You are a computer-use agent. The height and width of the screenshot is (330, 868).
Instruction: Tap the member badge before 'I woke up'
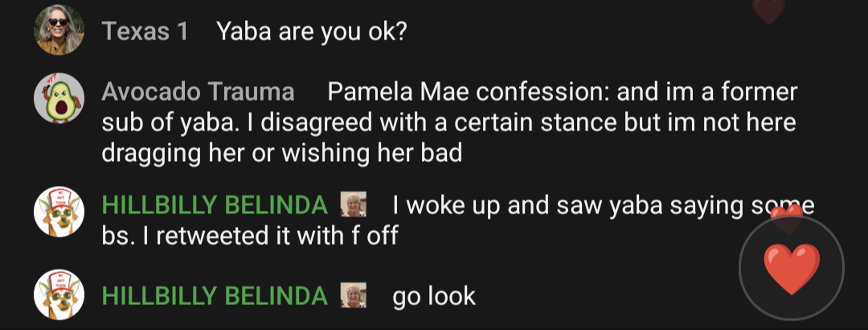pos(353,204)
